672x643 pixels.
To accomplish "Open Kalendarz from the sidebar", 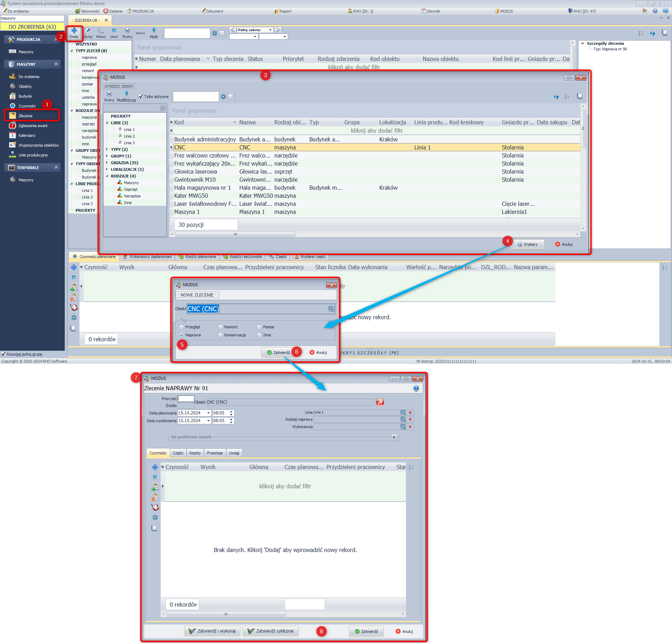I will 27,135.
